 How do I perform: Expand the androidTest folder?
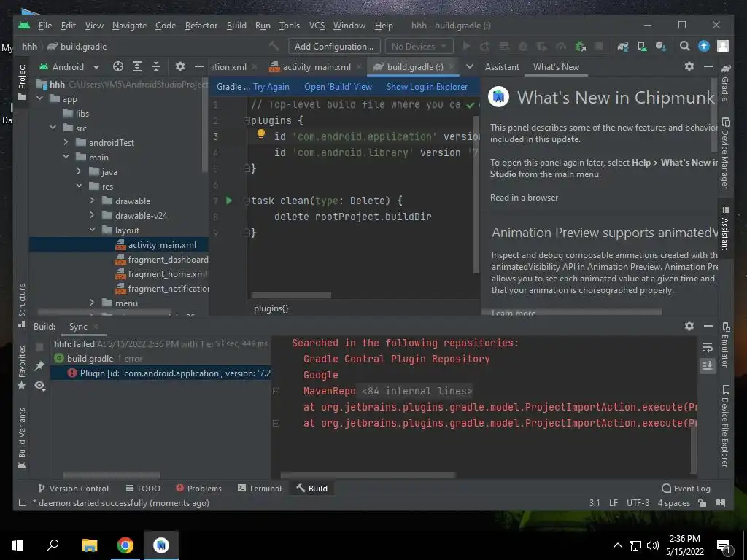point(66,142)
